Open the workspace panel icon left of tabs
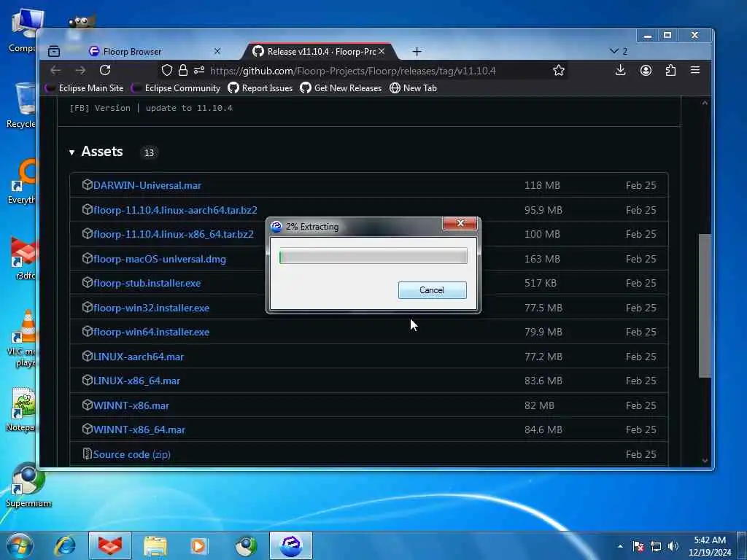This screenshot has height=560, width=747. [54, 51]
